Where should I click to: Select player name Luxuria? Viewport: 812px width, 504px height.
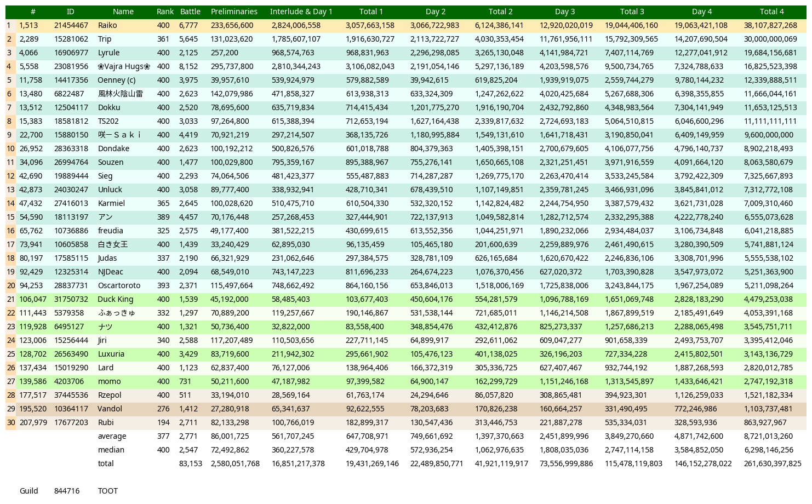pyautogui.click(x=111, y=354)
